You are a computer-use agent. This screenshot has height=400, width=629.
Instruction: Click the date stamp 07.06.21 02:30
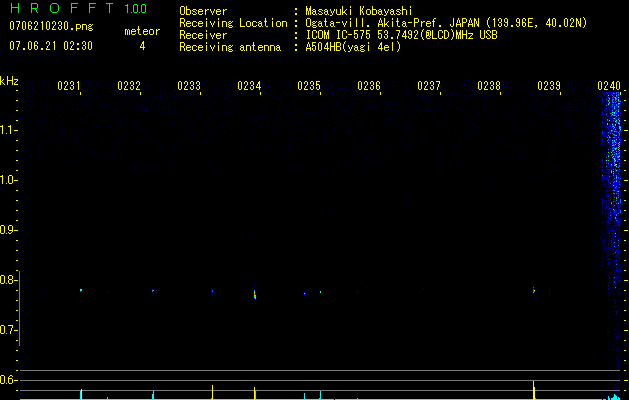click(51, 46)
